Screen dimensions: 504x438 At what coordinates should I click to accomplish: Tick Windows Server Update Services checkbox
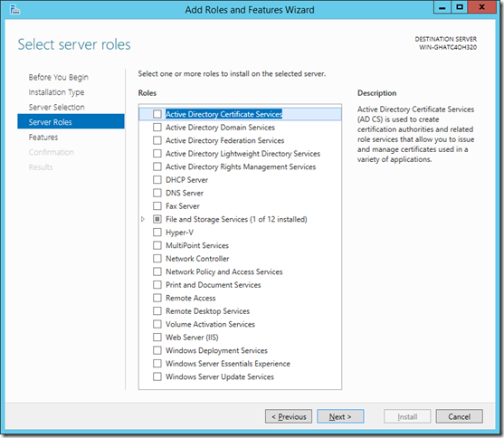pos(157,376)
